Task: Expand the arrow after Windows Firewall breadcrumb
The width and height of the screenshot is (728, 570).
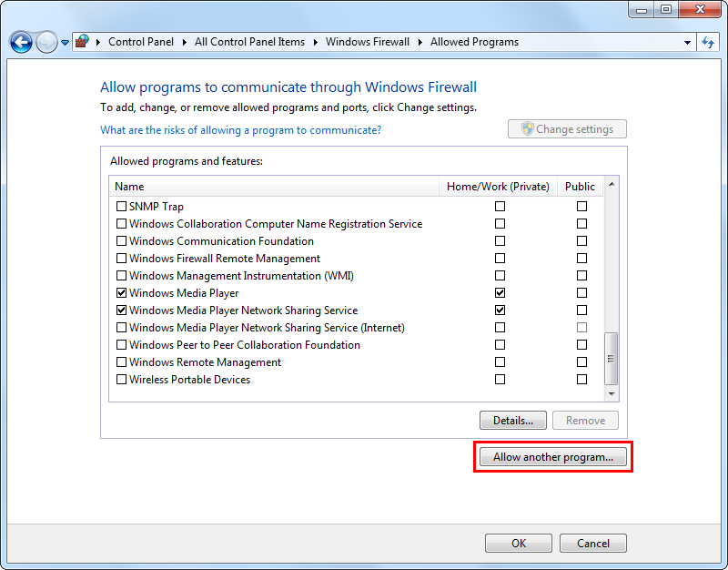Action: (420, 42)
